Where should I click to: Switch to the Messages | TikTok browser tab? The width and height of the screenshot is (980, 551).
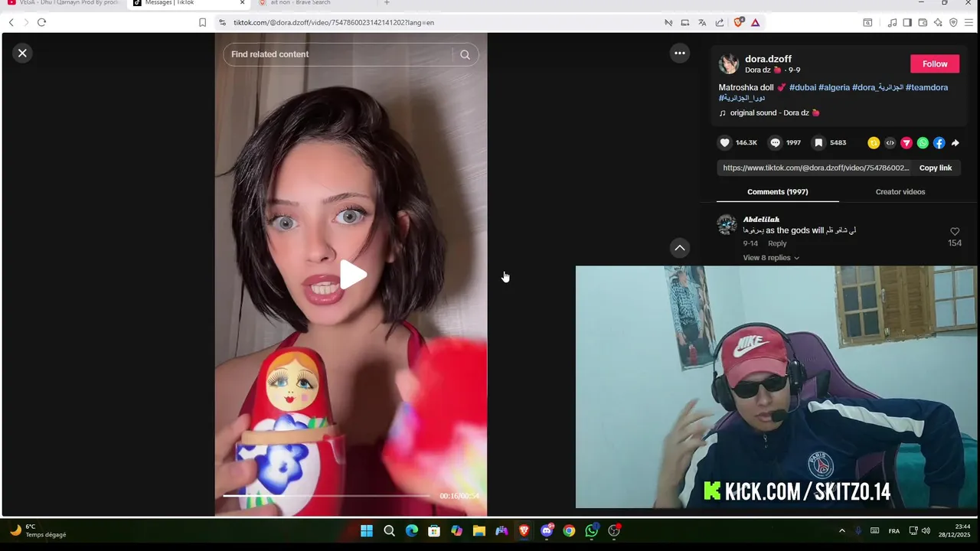click(187, 3)
